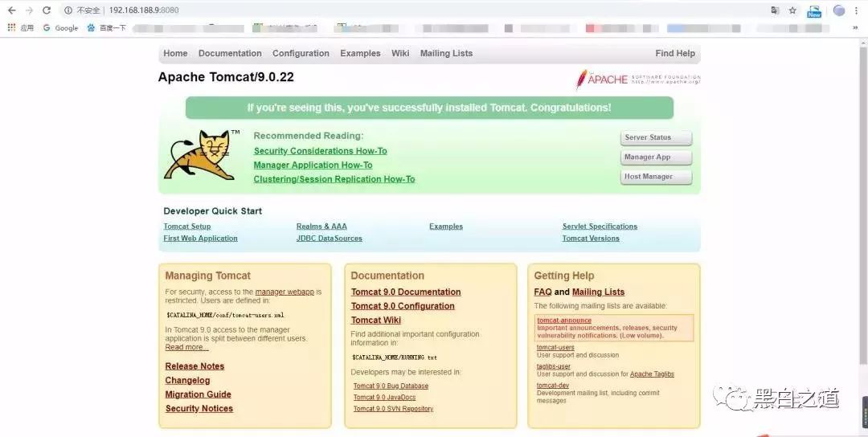
Task: Click the Manager App button
Action: pos(656,157)
